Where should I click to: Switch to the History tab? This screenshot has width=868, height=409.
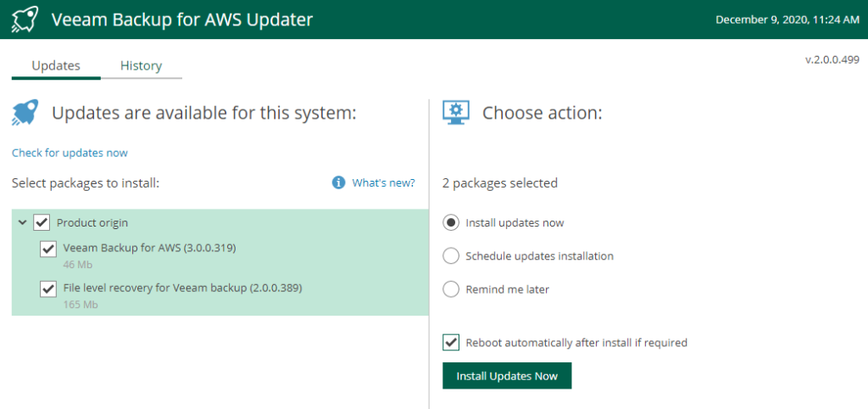pos(142,66)
